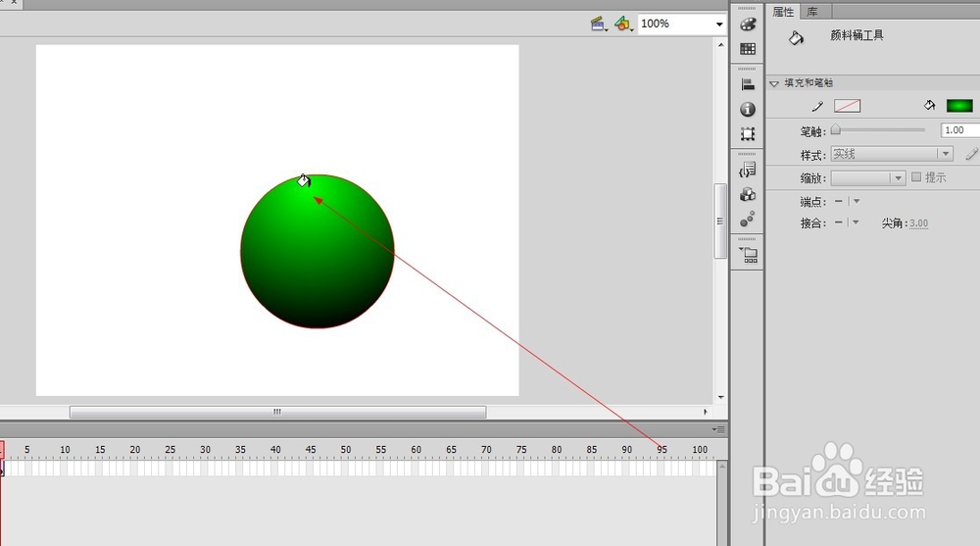Switch to the 库 library tab
This screenshot has height=546, width=980.
click(x=811, y=12)
